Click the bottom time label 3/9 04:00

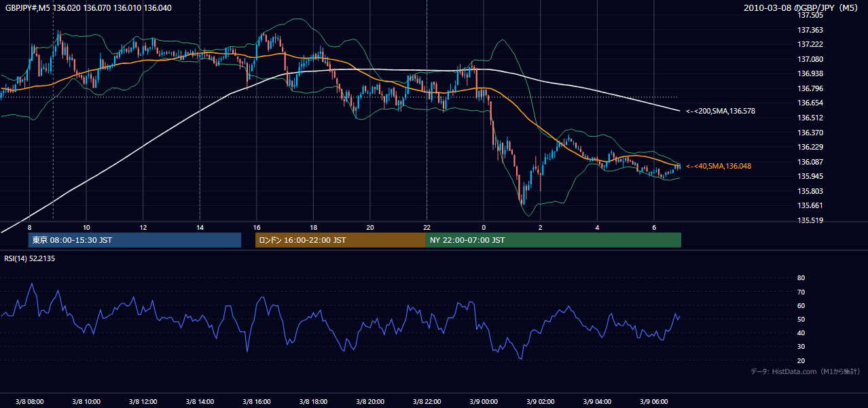tap(597, 402)
